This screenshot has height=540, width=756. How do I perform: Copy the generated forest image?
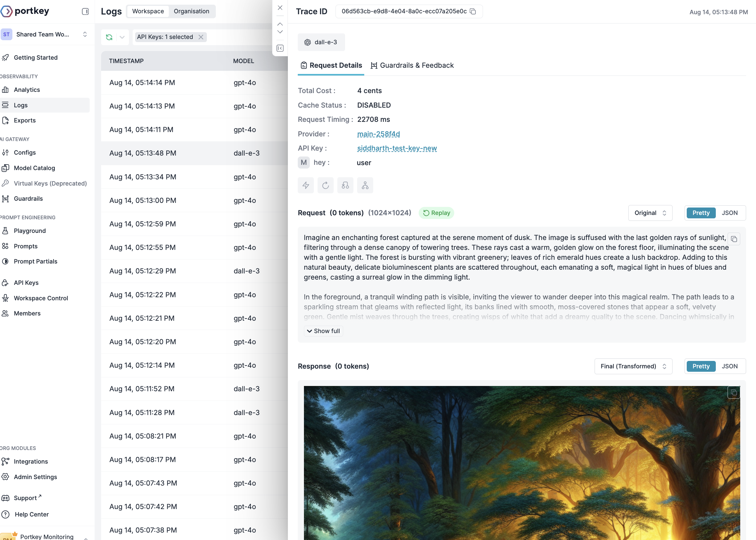(733, 392)
